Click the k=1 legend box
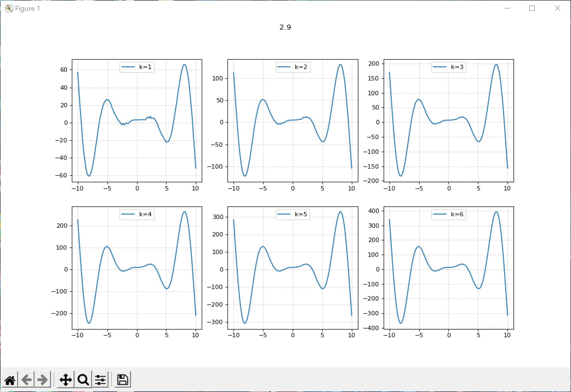 (x=137, y=67)
